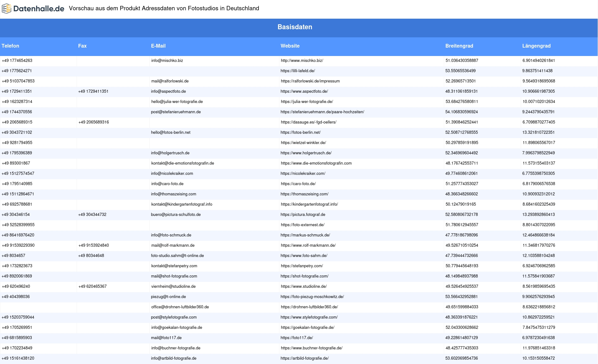
Task: Select fax number +49 620465367
Action: pyautogui.click(x=93, y=287)
